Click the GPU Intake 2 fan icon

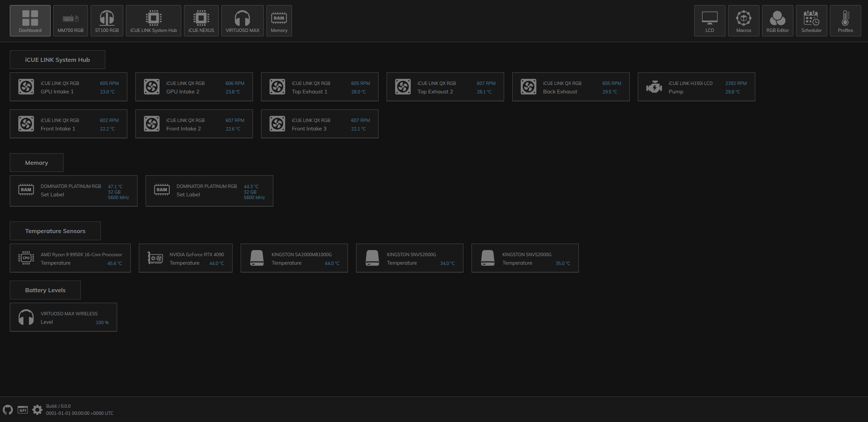[x=152, y=87]
